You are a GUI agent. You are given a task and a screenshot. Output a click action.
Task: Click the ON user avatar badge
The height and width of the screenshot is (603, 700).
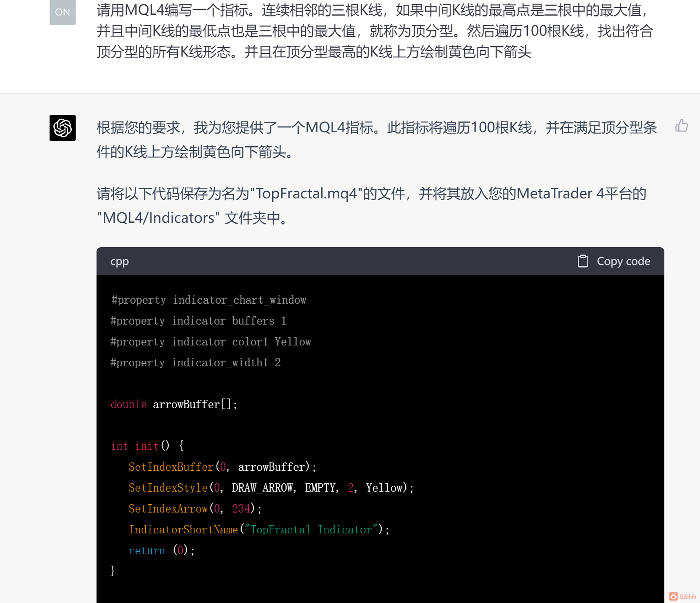click(62, 12)
